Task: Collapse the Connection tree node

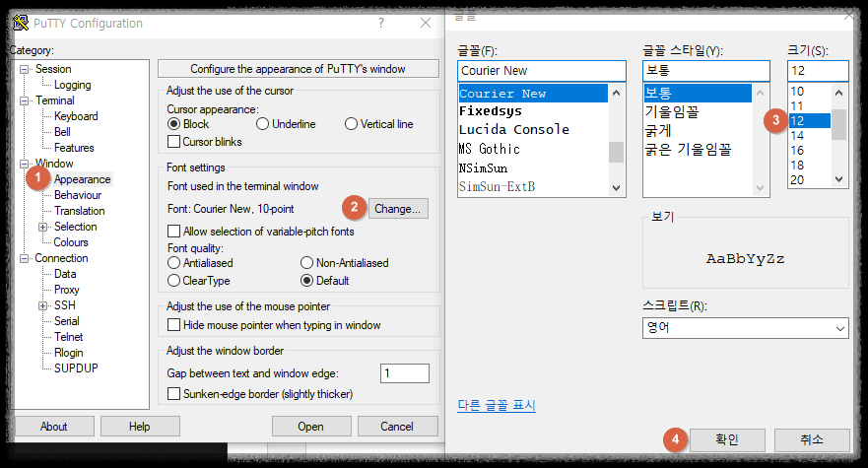Action: point(24,259)
